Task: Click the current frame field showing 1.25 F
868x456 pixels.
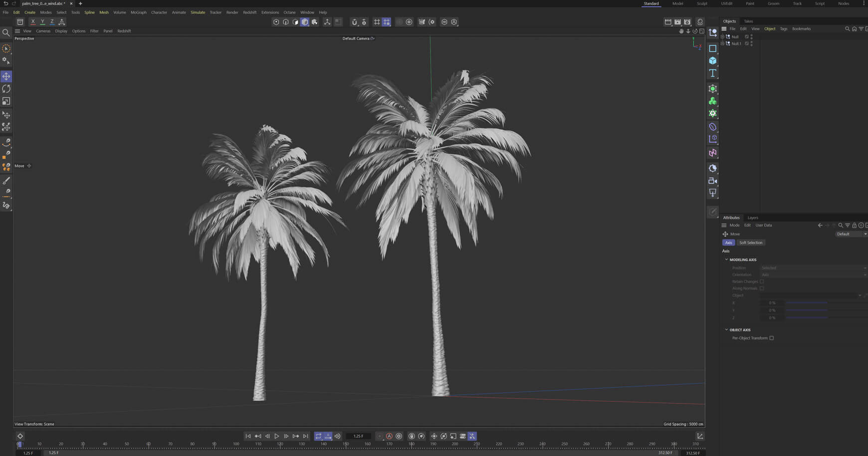Action: tap(358, 436)
